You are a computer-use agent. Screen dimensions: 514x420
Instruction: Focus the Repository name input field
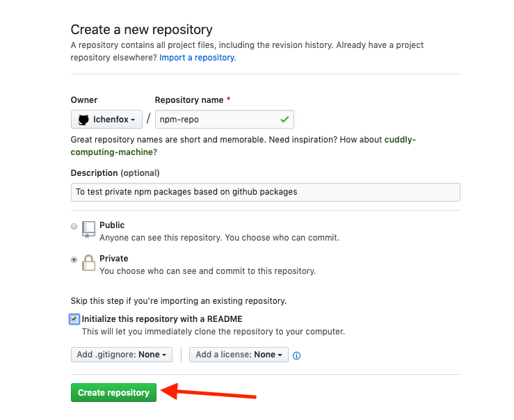(x=216, y=120)
